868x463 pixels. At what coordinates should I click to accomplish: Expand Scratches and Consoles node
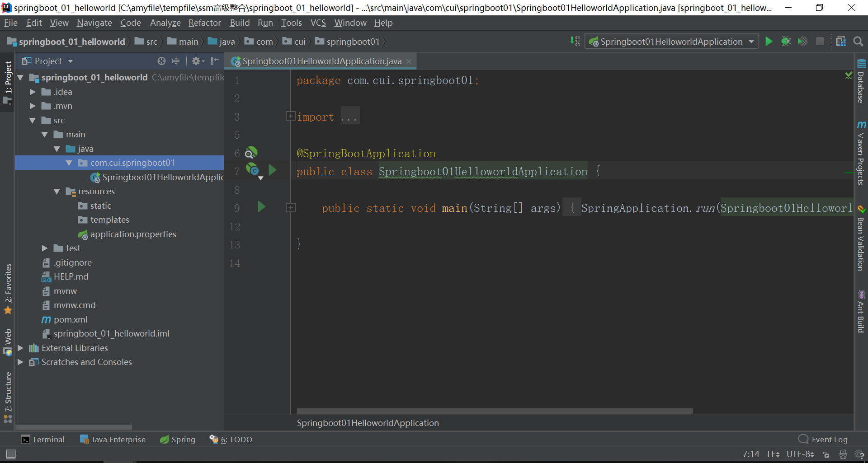(20, 362)
